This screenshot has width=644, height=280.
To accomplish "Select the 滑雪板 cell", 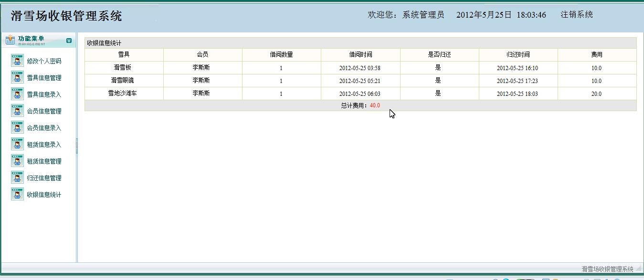I will [124, 68].
